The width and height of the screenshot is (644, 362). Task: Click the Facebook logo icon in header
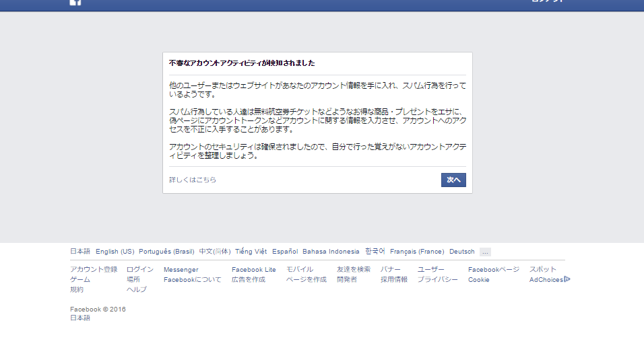(x=75, y=2)
